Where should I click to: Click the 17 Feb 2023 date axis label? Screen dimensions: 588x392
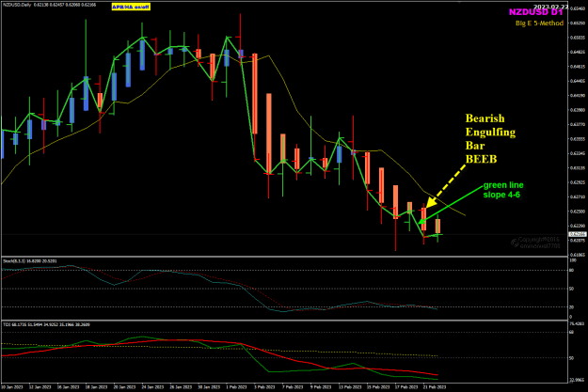406,386
